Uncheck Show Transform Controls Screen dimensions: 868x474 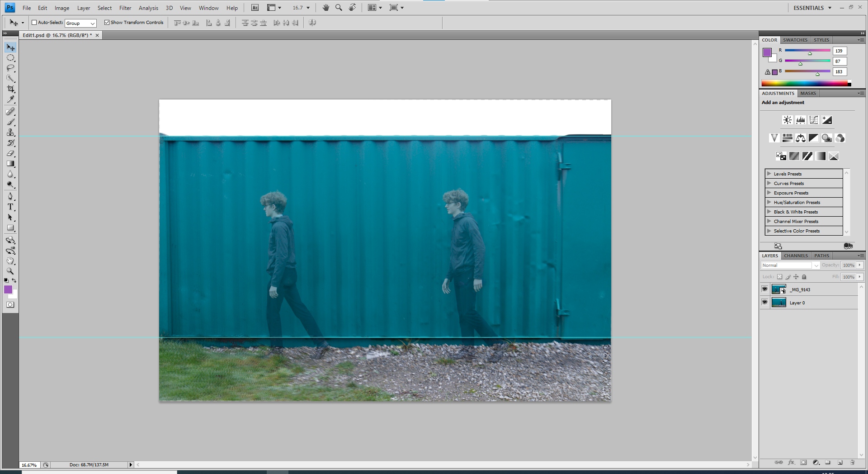coord(107,23)
